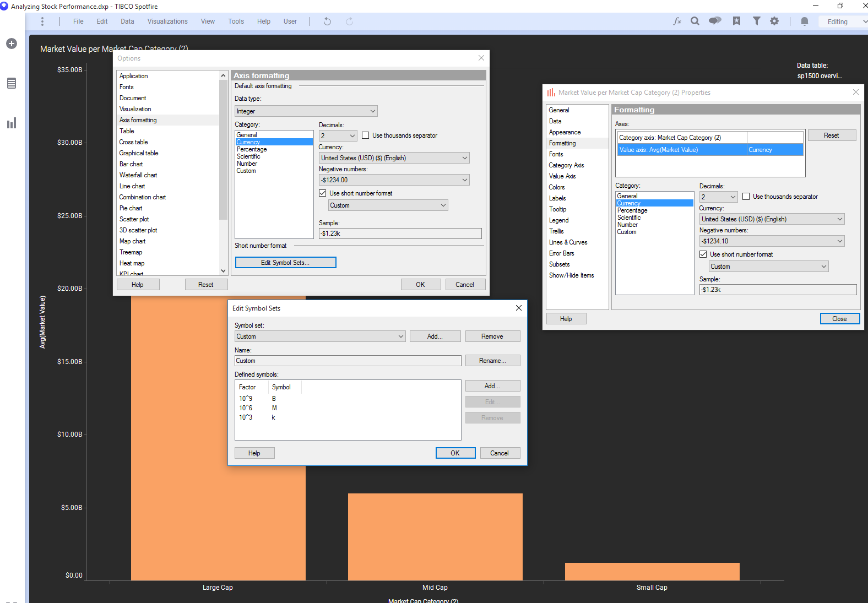Open the search magnifier tool
The height and width of the screenshot is (603, 868).
[695, 21]
